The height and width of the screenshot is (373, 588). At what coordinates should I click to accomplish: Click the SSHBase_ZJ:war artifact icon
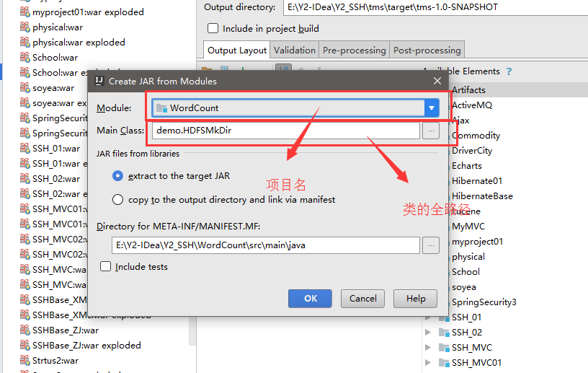[x=24, y=330]
